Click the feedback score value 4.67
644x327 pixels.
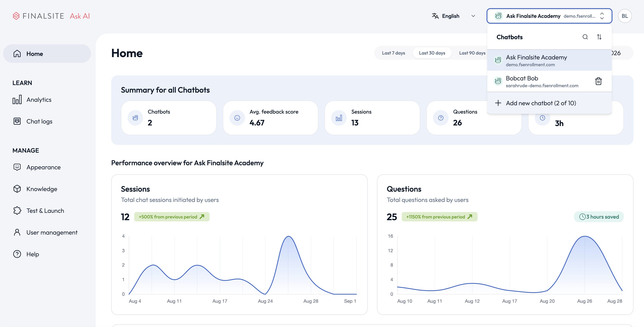257,123
